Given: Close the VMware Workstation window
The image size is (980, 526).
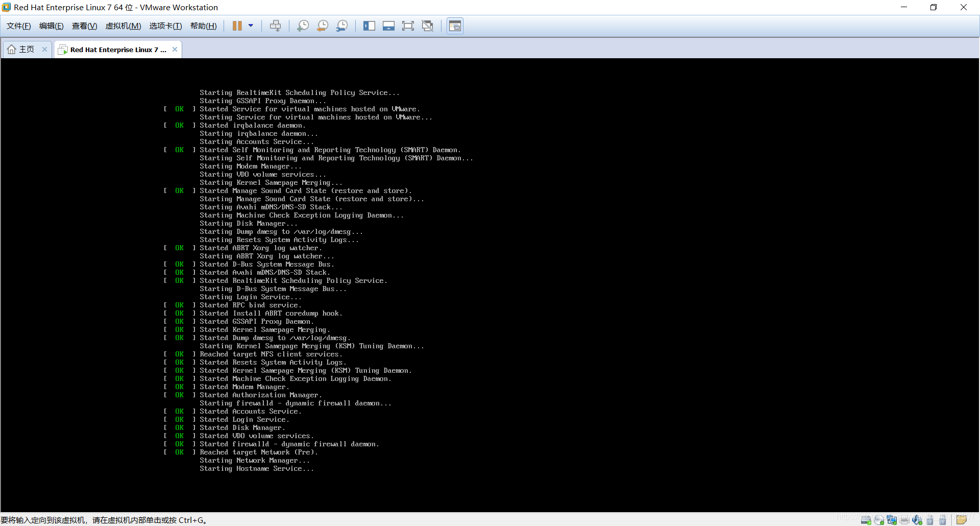Looking at the screenshot, I should (x=964, y=7).
